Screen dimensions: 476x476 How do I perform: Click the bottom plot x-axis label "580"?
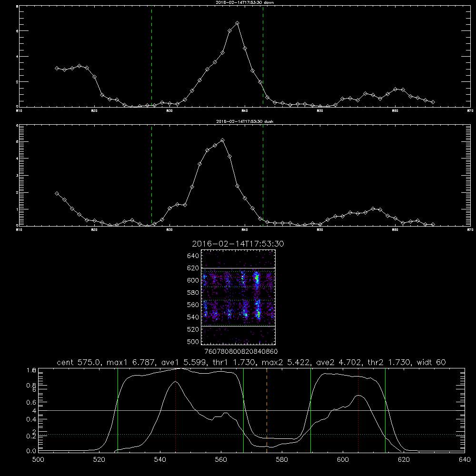tap(282, 460)
